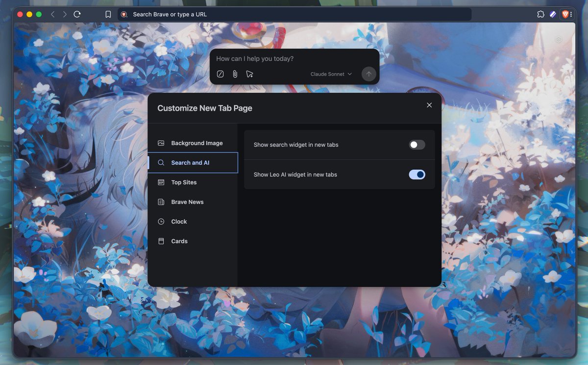
Task: Reload the page
Action: [77, 14]
